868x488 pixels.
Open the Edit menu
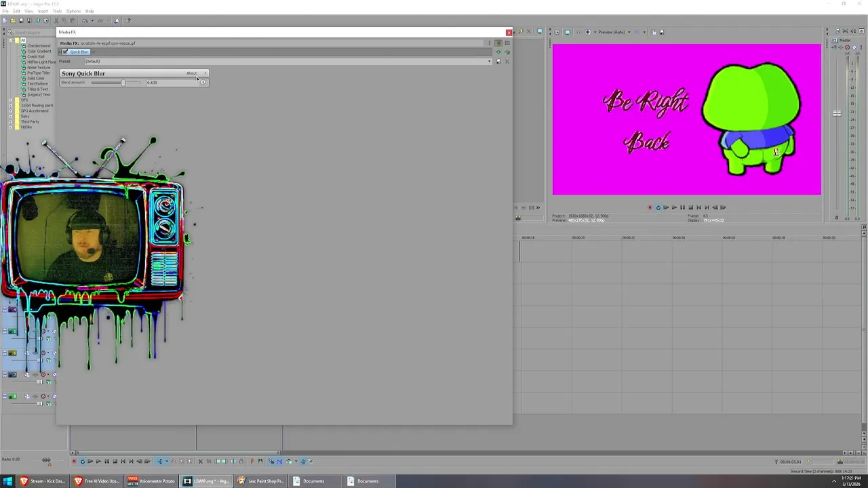coord(16,11)
